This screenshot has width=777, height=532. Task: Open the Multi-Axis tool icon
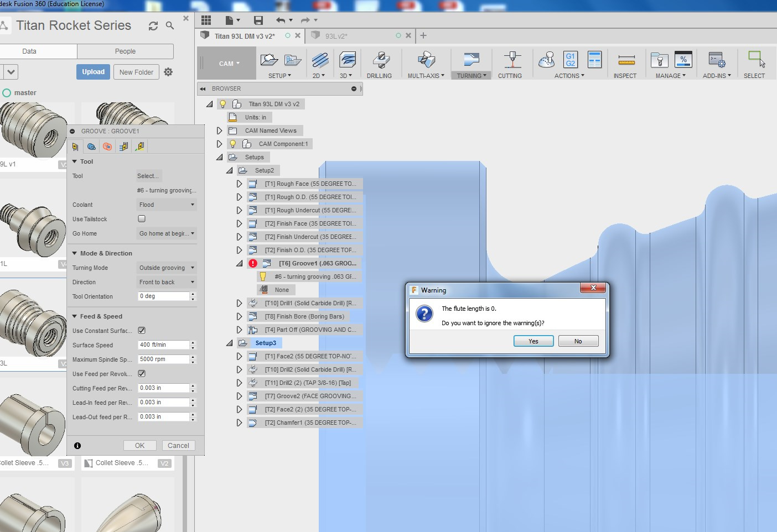[x=426, y=60]
